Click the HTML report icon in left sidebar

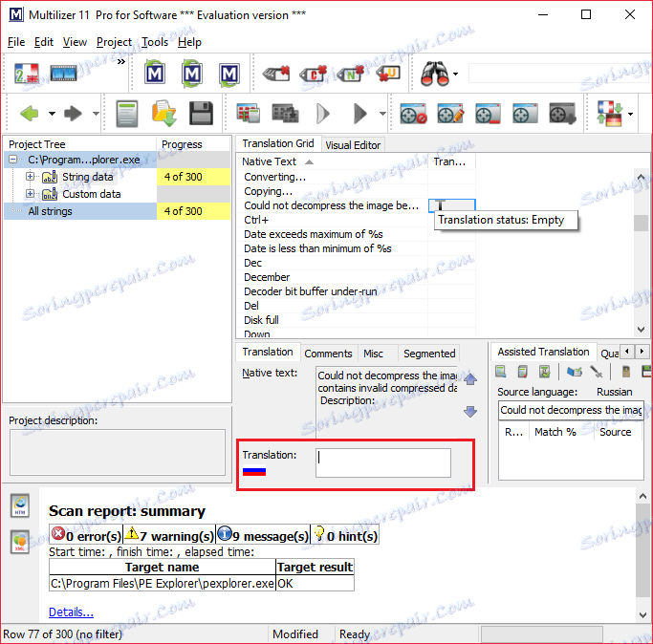[20, 504]
